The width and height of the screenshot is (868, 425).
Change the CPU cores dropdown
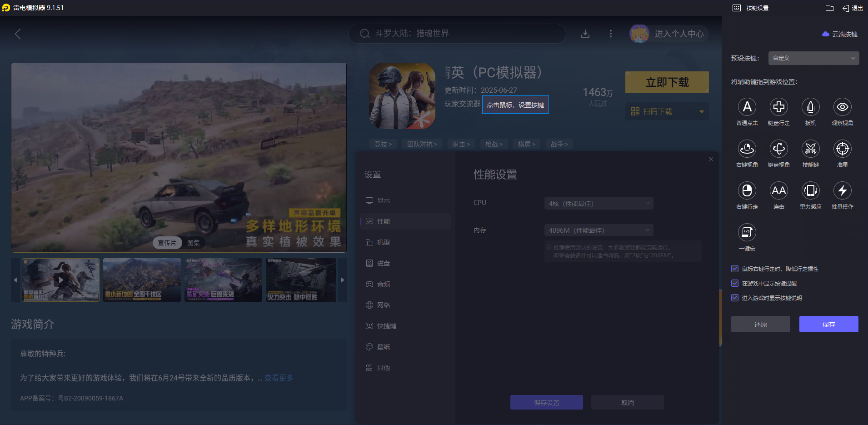598,203
